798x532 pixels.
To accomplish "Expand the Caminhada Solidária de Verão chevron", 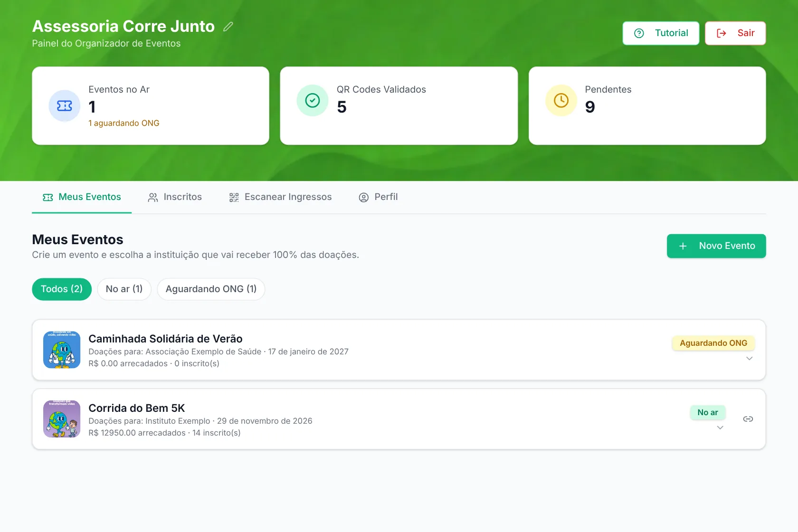I will (x=749, y=359).
